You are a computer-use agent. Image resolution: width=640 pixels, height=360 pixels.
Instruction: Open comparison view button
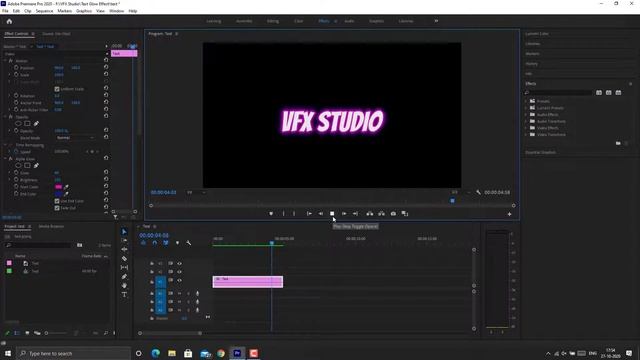pyautogui.click(x=405, y=213)
